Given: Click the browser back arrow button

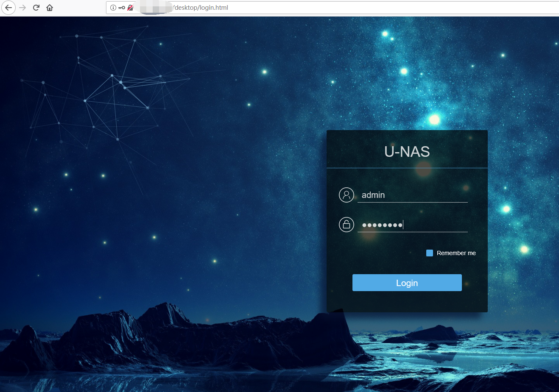Looking at the screenshot, I should (8, 8).
